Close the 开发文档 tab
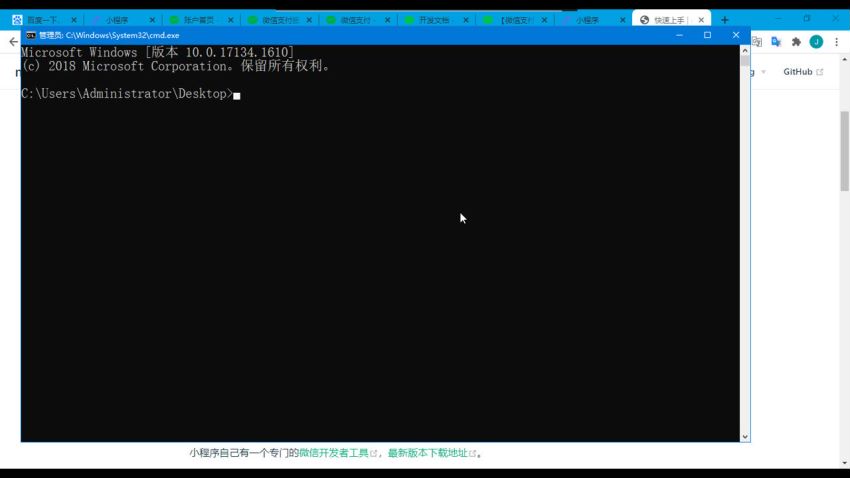The height and width of the screenshot is (478, 850). [x=466, y=20]
